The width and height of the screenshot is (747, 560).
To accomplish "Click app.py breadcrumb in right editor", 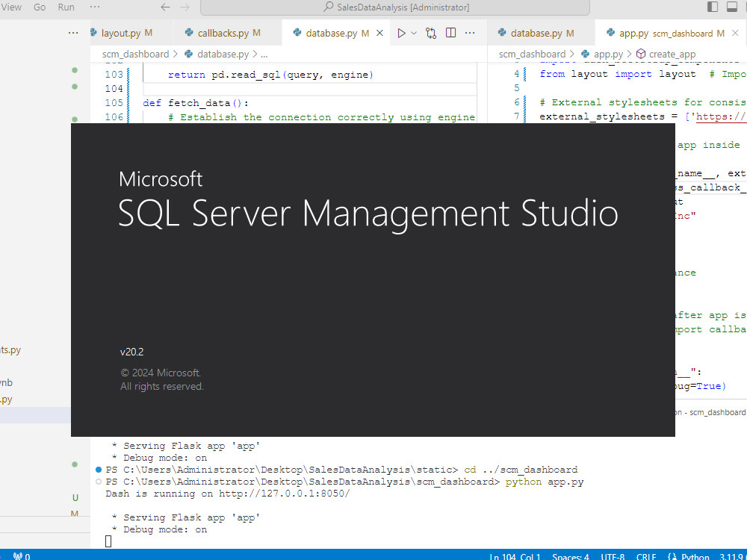I will (x=608, y=55).
